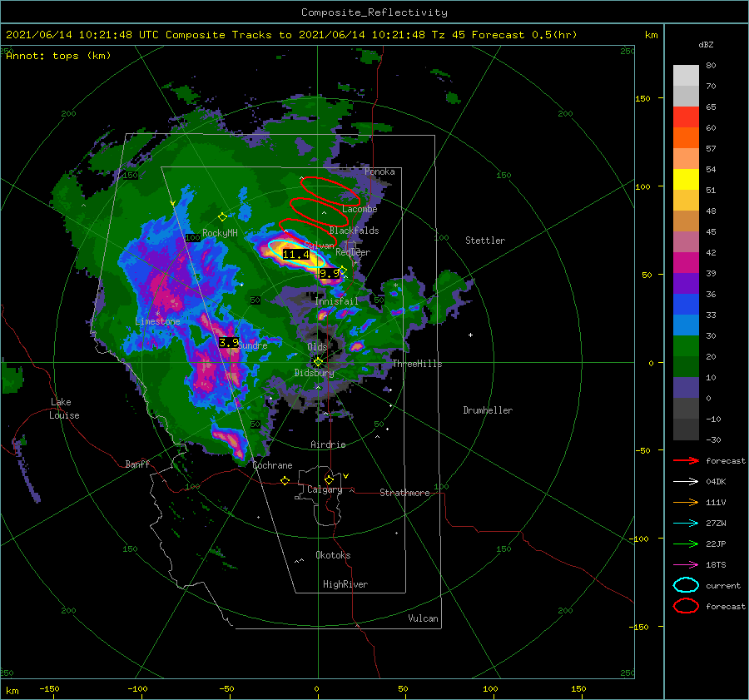Click the Olds town label

point(317,347)
